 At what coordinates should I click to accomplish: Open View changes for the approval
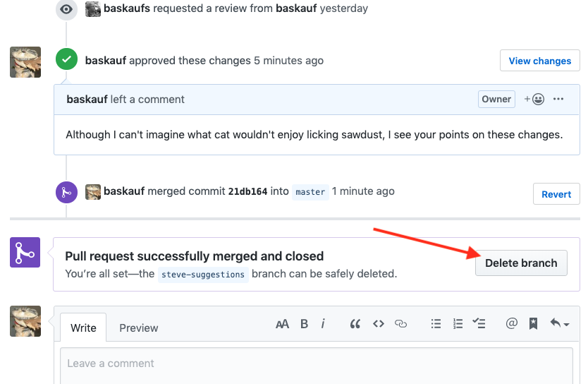click(539, 61)
